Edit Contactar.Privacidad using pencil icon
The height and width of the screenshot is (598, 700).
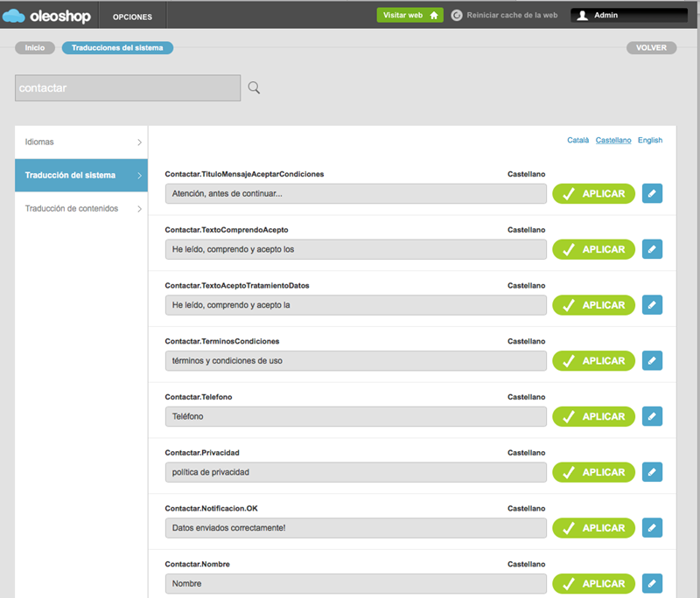[x=652, y=472]
